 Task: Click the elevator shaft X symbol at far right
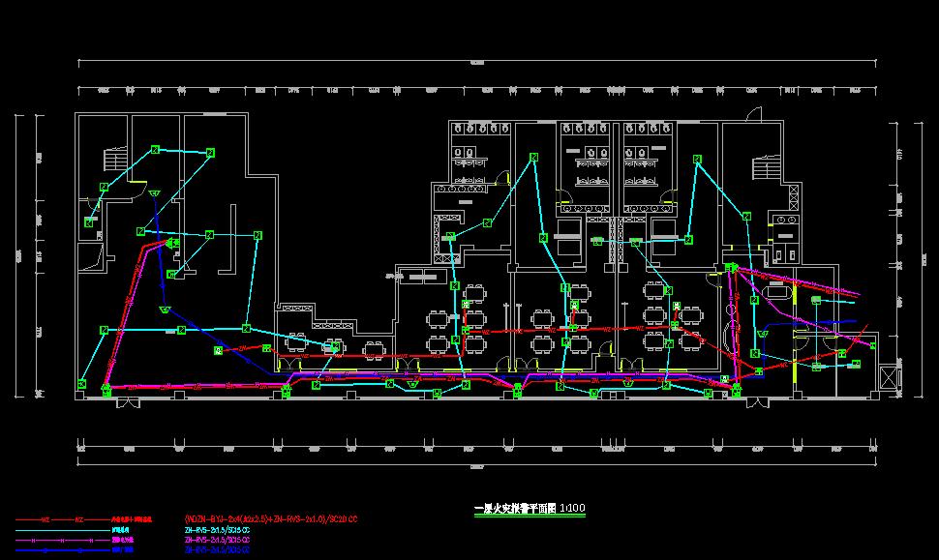[x=888, y=378]
